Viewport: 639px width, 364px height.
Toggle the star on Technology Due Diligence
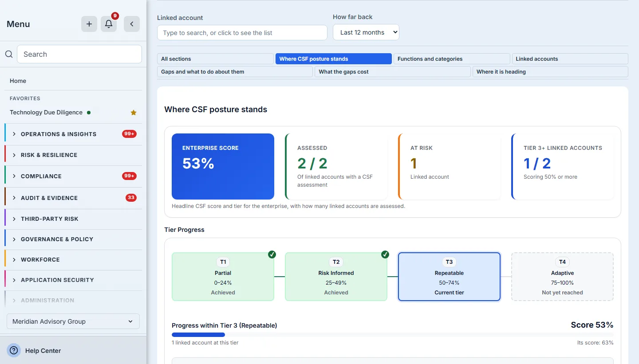(x=134, y=113)
